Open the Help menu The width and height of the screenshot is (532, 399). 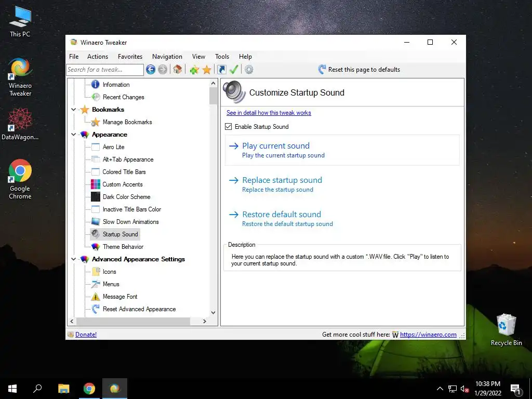click(245, 57)
